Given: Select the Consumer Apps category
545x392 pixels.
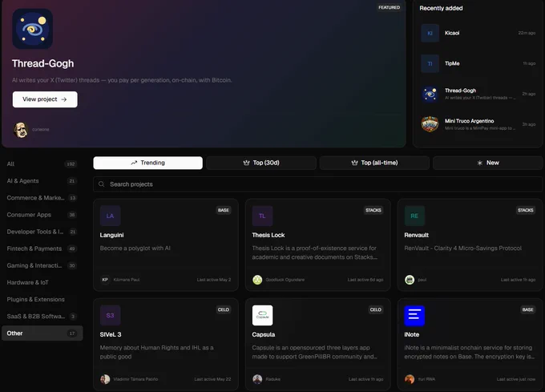Looking at the screenshot, I should 42,215.
